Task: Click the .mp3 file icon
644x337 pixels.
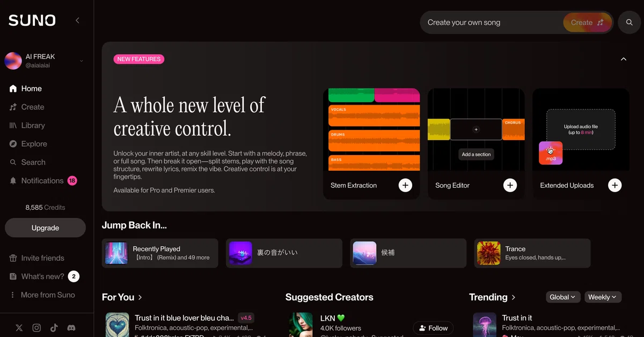Action: [x=551, y=153]
